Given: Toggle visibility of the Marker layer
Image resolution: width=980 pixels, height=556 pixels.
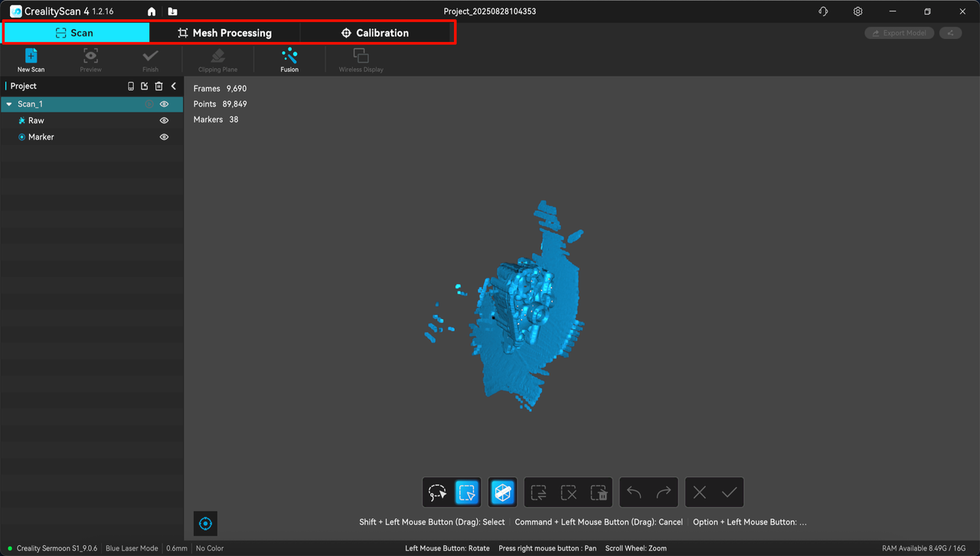Looking at the screenshot, I should pos(164,137).
